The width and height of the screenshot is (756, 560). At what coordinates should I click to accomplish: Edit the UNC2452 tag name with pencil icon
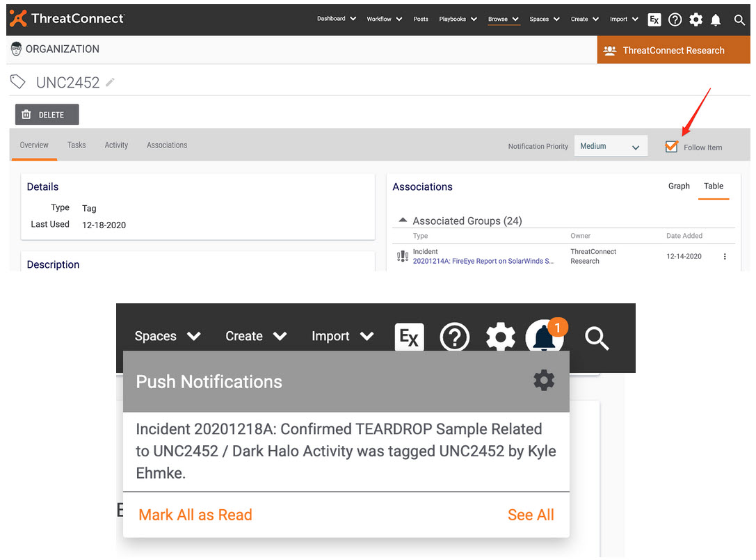click(110, 83)
